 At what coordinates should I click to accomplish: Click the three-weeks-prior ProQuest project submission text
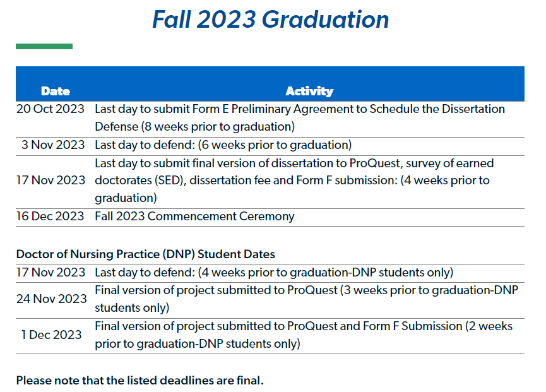coord(306,299)
